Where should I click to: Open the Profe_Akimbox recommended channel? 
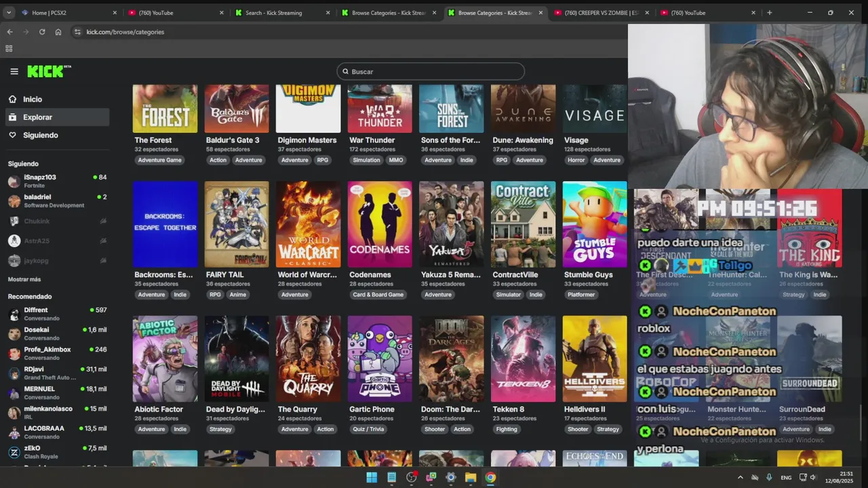pos(57,353)
